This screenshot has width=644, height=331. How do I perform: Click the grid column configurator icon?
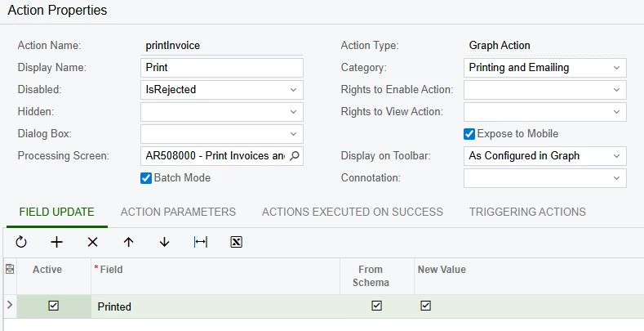click(9, 268)
